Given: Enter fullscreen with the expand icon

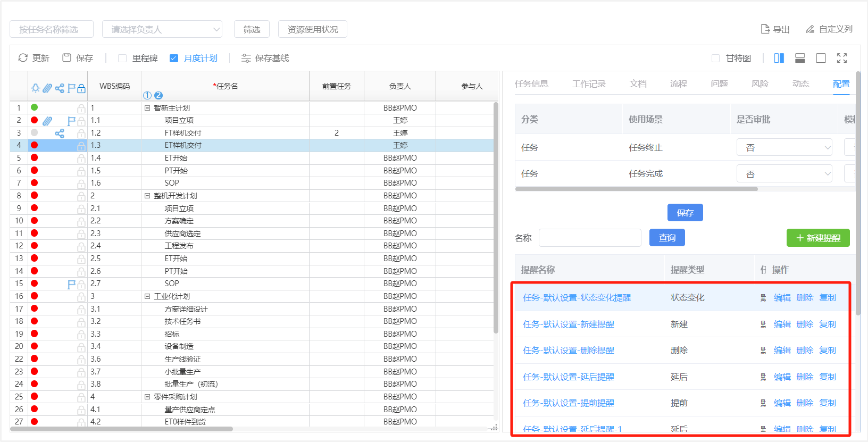Looking at the screenshot, I should [842, 58].
